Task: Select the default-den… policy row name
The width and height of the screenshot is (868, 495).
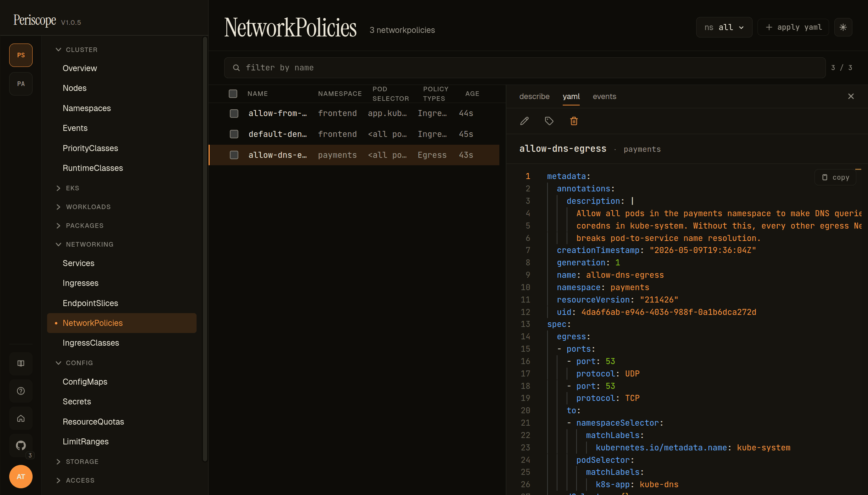Action: 277,134
